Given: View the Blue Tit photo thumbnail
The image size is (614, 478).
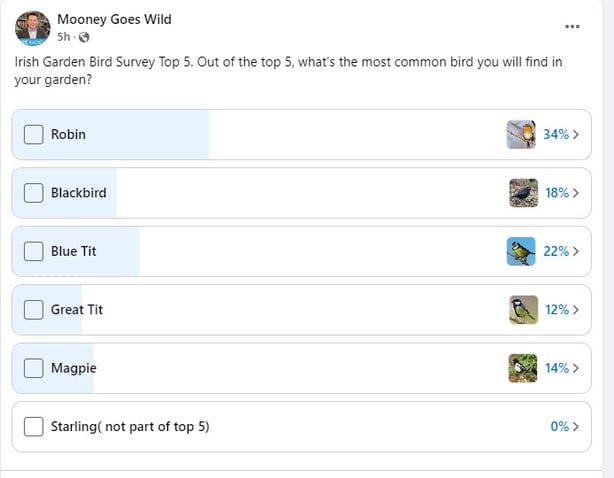Looking at the screenshot, I should [x=521, y=251].
